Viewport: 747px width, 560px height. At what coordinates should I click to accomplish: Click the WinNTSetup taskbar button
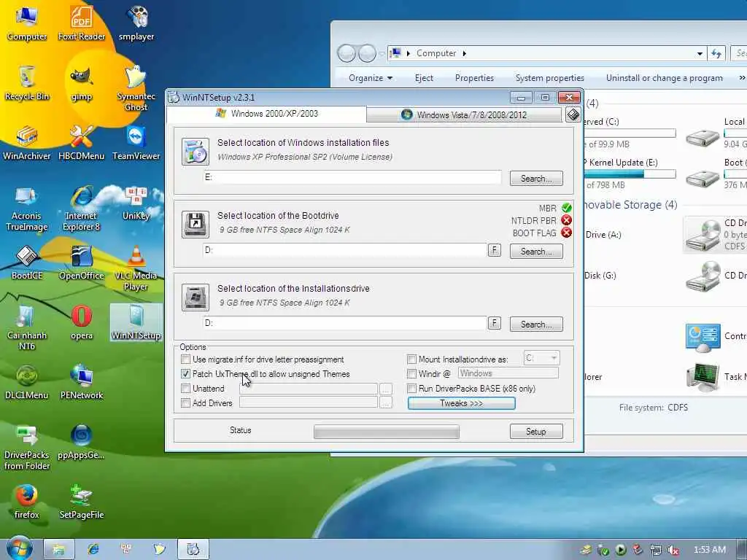pos(193,549)
